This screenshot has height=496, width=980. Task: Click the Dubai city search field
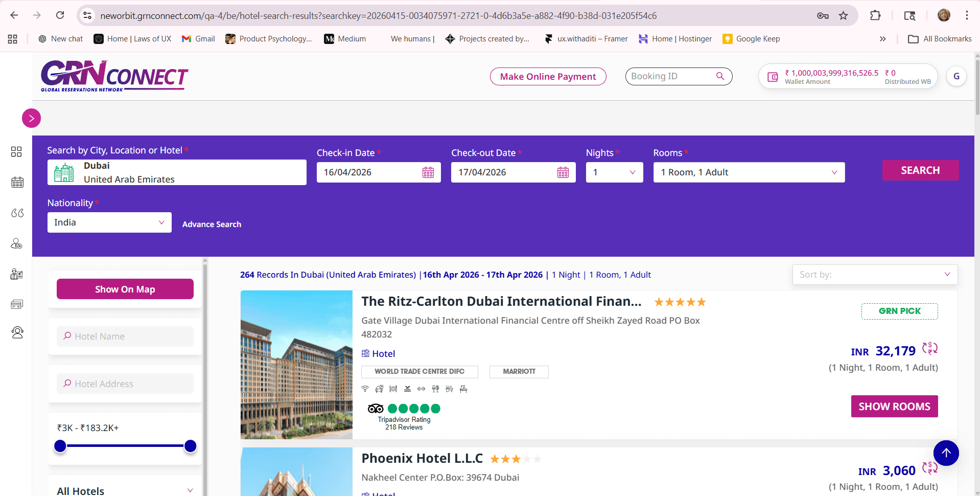coord(177,172)
